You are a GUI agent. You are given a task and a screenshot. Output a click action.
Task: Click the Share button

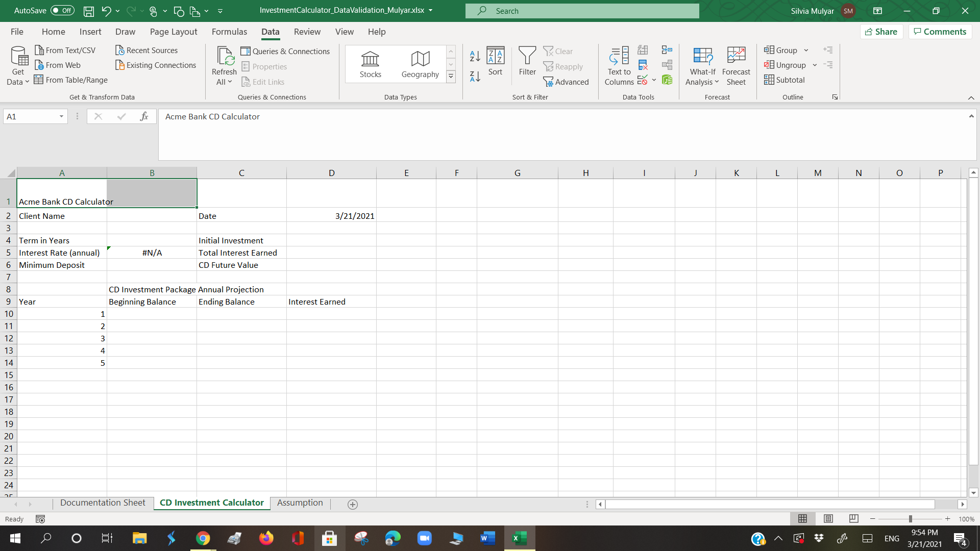coord(881,32)
